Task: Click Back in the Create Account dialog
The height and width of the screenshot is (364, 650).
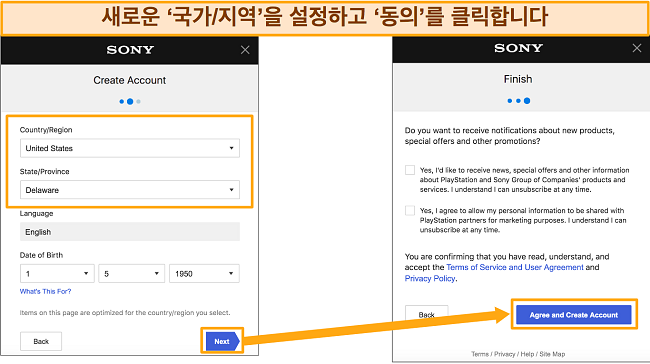Action: coord(41,341)
